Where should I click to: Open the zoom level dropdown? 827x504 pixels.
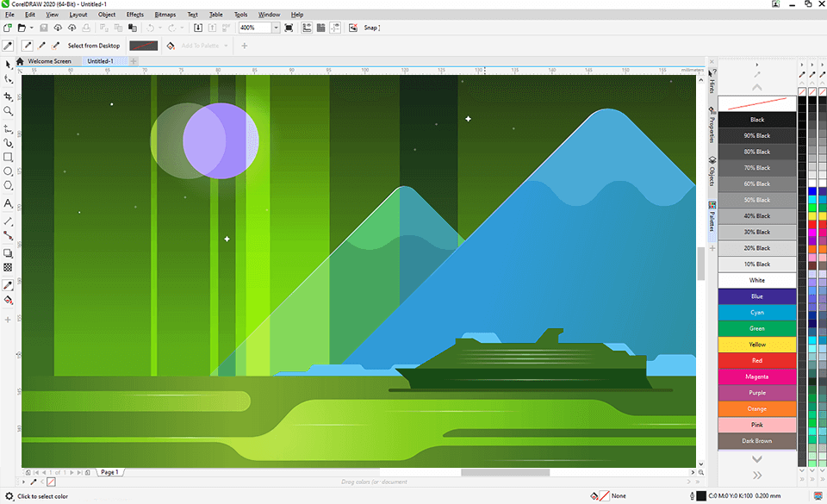276,28
